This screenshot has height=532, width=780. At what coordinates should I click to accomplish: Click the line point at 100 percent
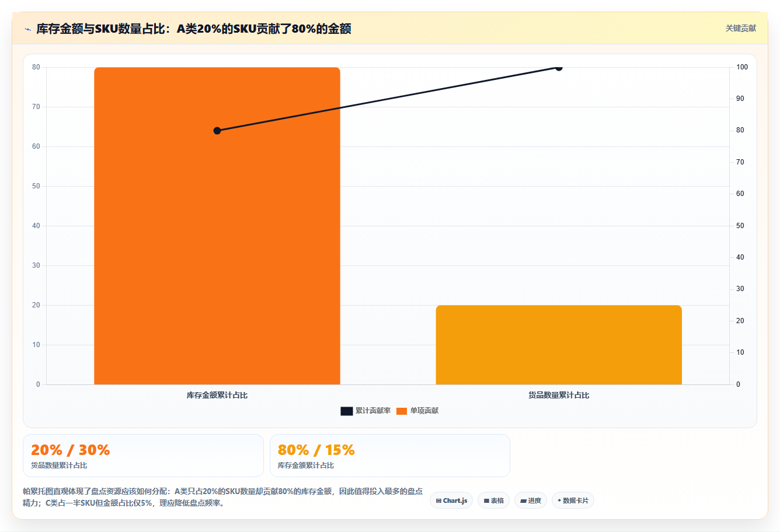pos(559,67)
